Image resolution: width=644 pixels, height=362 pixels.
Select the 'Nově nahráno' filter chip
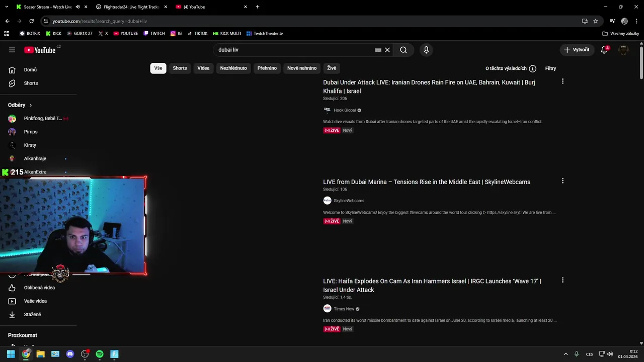[x=302, y=68]
